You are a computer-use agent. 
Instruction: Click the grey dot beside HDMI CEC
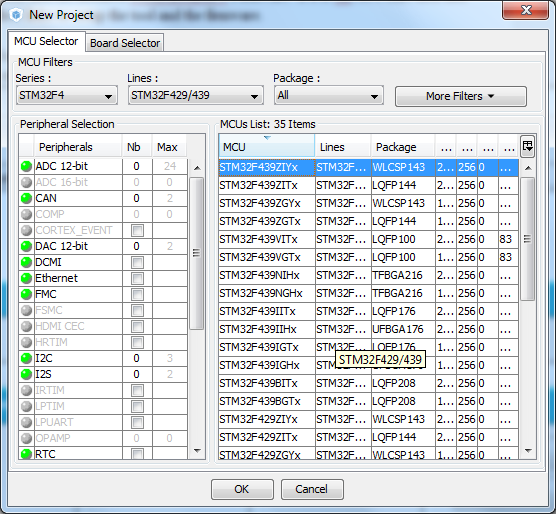(x=26, y=326)
